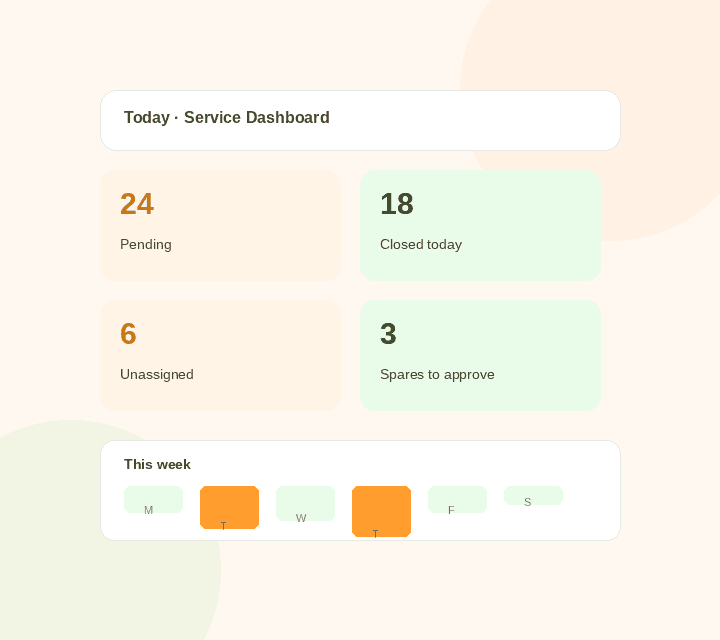Select the S bar in weekly chart
This screenshot has height=640, width=720.
click(x=534, y=495)
